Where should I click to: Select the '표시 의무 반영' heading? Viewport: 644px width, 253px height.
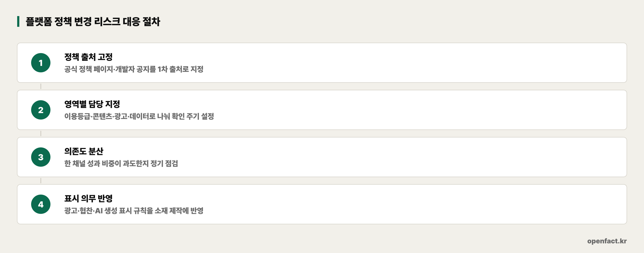click(88, 198)
